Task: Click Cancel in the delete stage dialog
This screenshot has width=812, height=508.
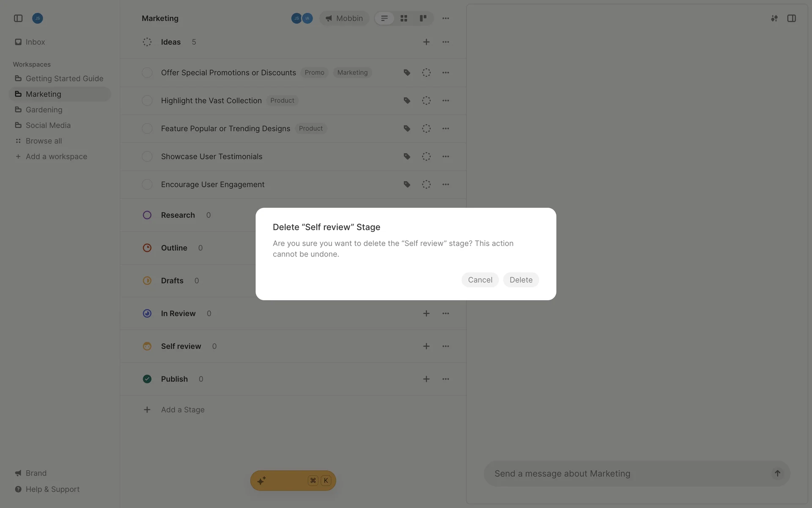Action: click(x=480, y=280)
